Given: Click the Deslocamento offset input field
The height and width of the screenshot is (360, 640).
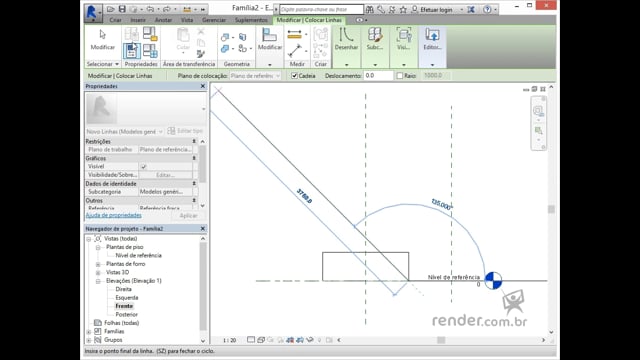Looking at the screenshot, I should 378,76.
